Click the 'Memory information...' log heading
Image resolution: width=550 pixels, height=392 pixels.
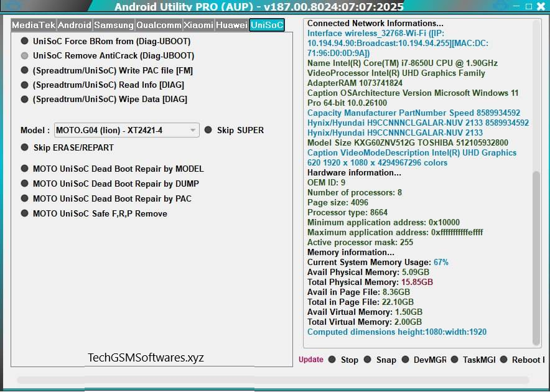351,253
